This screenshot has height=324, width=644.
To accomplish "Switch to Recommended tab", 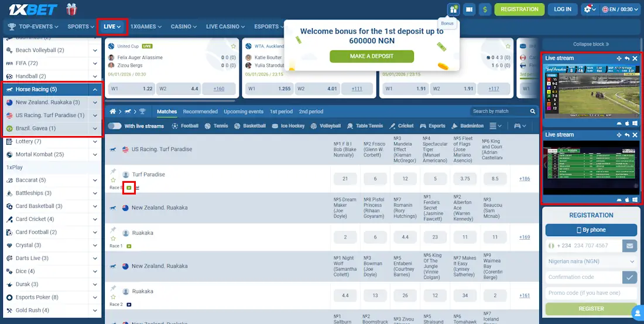I will pos(200,111).
